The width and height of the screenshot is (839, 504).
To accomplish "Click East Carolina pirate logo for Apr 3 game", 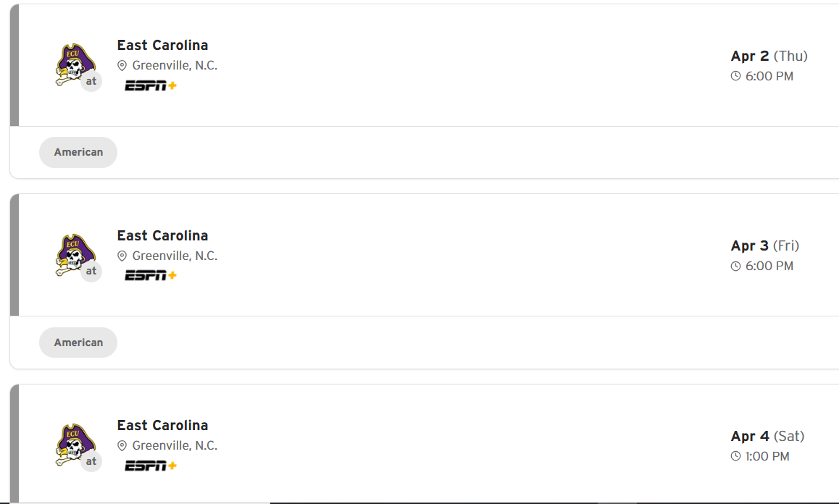I will (x=75, y=255).
